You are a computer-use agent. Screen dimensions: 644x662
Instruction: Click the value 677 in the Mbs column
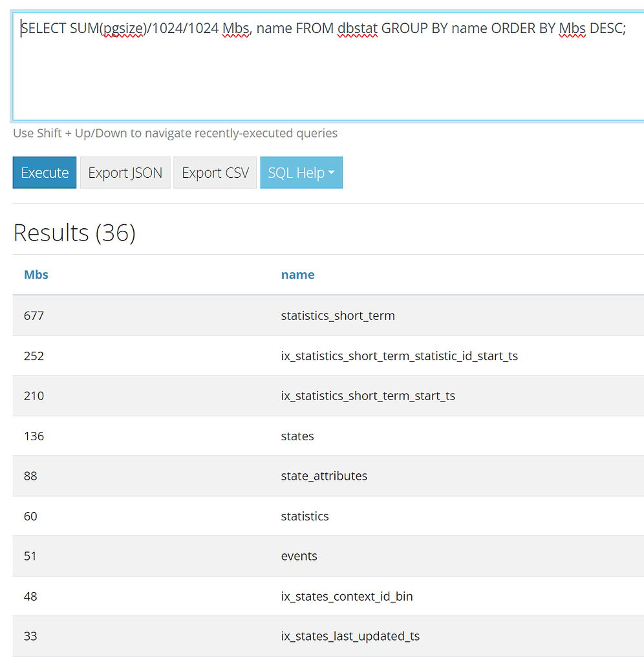click(34, 315)
